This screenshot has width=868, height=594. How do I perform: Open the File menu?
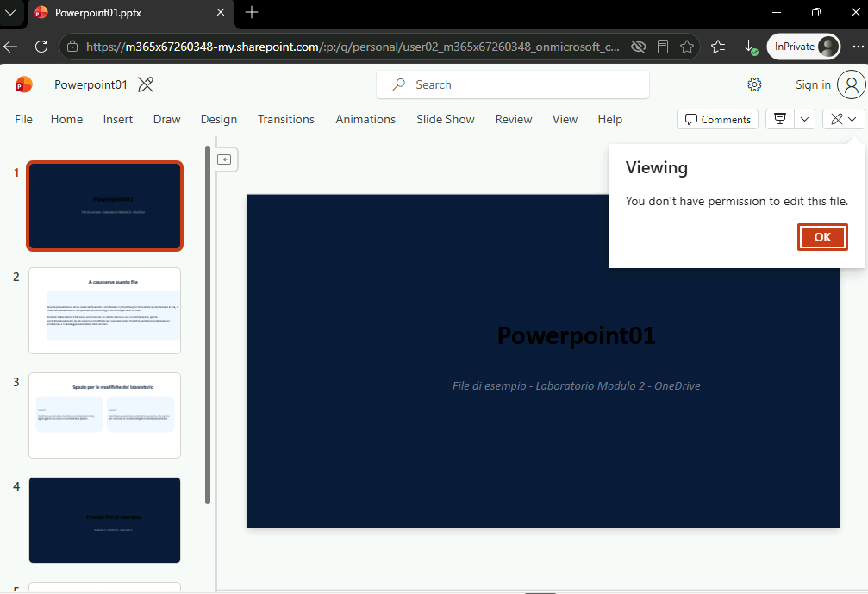[23, 119]
